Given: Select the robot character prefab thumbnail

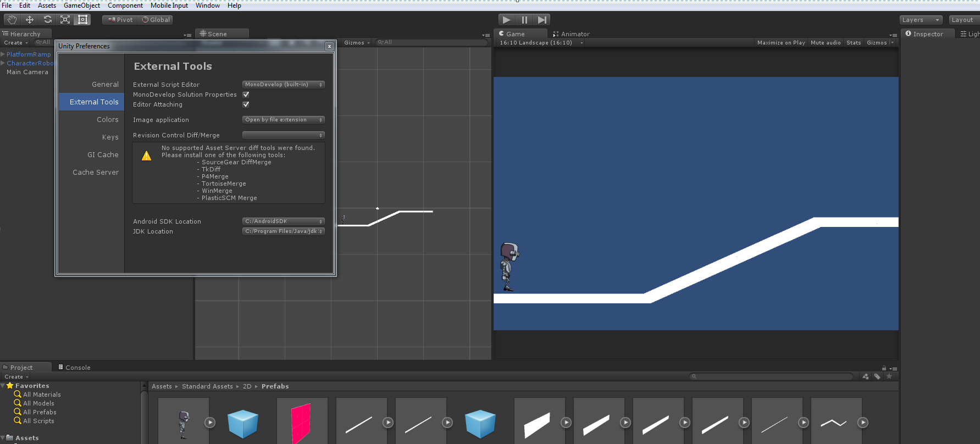Looking at the screenshot, I should 184,422.
